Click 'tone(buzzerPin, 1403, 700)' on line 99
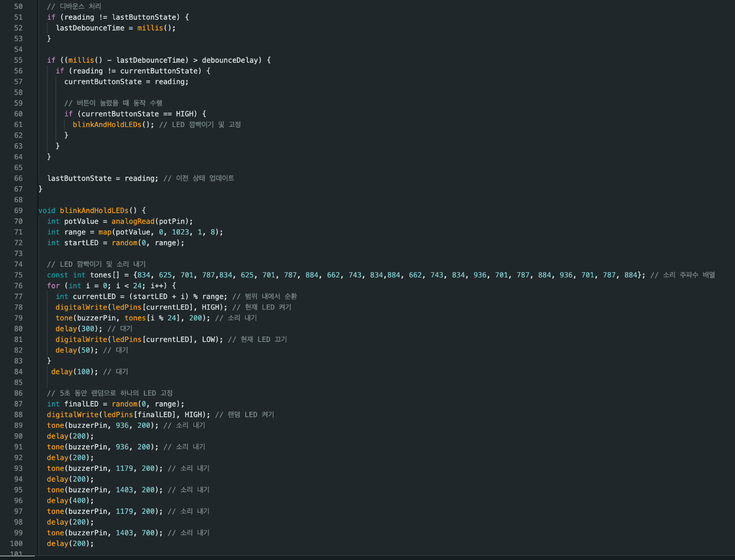Image resolution: width=735 pixels, height=560 pixels. point(103,533)
